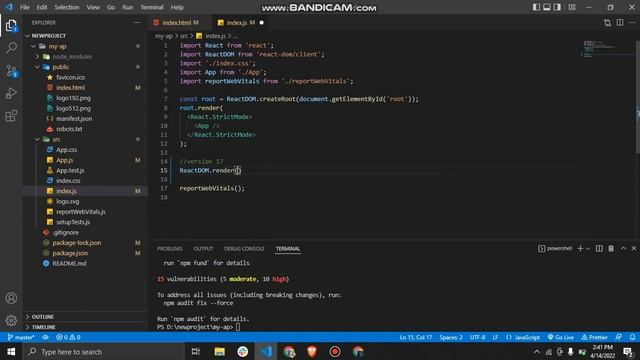Click the Windows Start button

tap(11, 351)
